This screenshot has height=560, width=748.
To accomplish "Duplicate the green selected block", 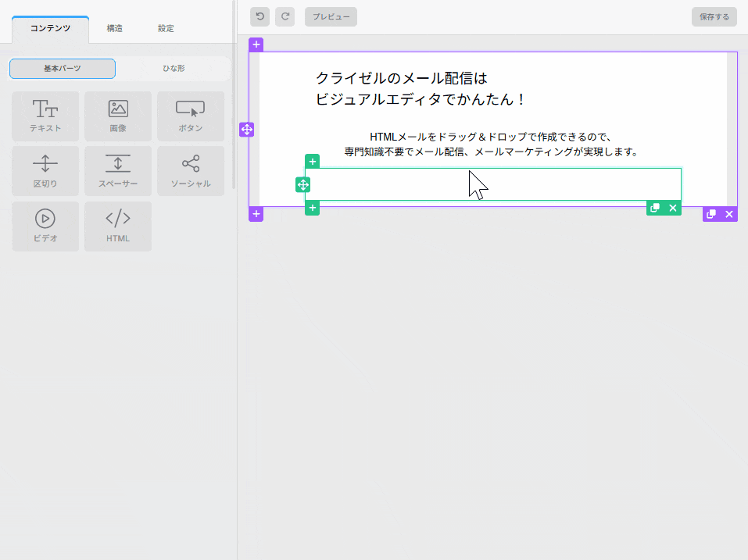I will point(655,208).
